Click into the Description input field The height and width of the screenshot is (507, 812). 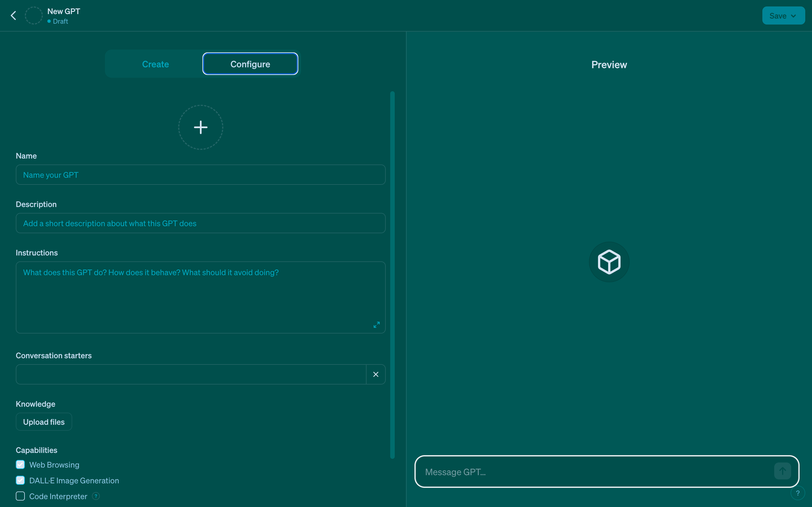click(201, 223)
